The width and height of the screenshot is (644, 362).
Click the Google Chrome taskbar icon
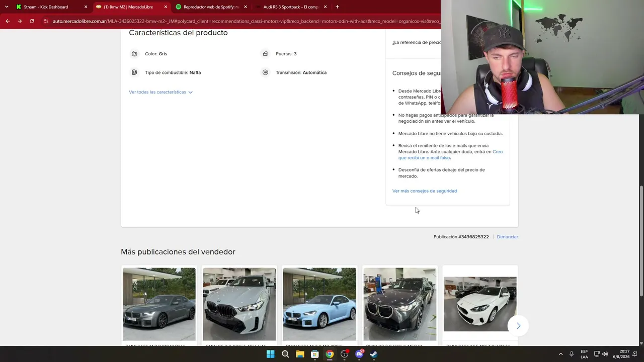pos(329,354)
